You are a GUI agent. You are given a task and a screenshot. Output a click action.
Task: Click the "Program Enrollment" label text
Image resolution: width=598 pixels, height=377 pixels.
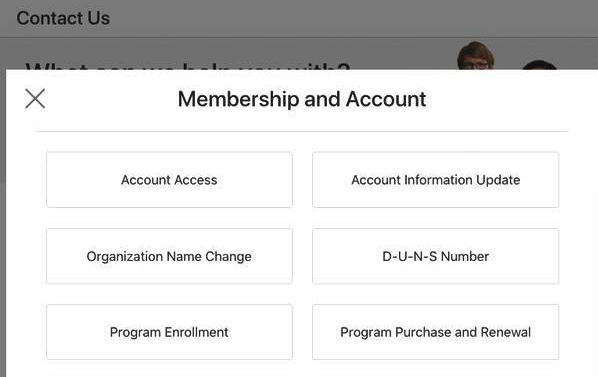[169, 332]
